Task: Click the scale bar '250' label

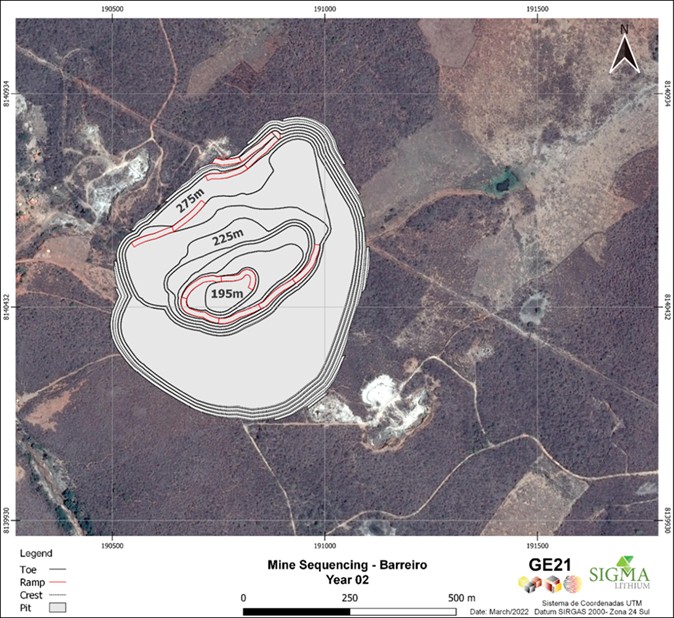Action: click(x=349, y=598)
